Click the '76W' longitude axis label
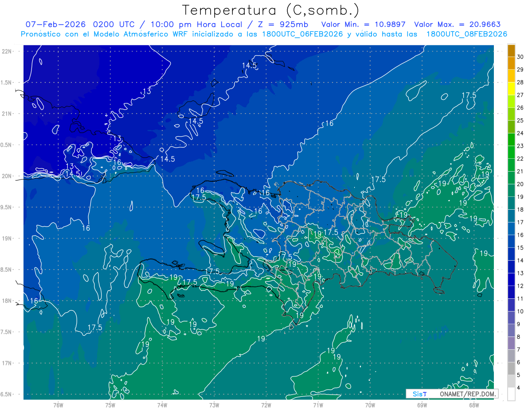The height and width of the screenshot is (411, 532). pos(58,405)
